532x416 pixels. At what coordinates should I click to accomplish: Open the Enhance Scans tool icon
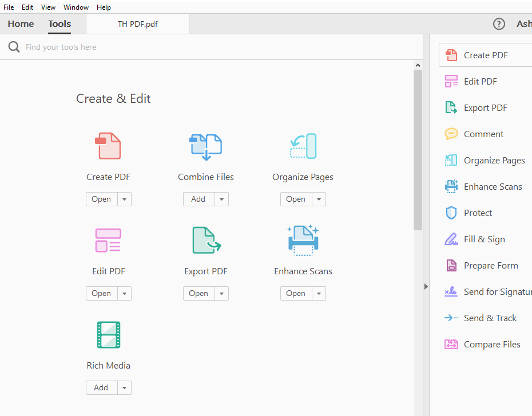(x=303, y=240)
